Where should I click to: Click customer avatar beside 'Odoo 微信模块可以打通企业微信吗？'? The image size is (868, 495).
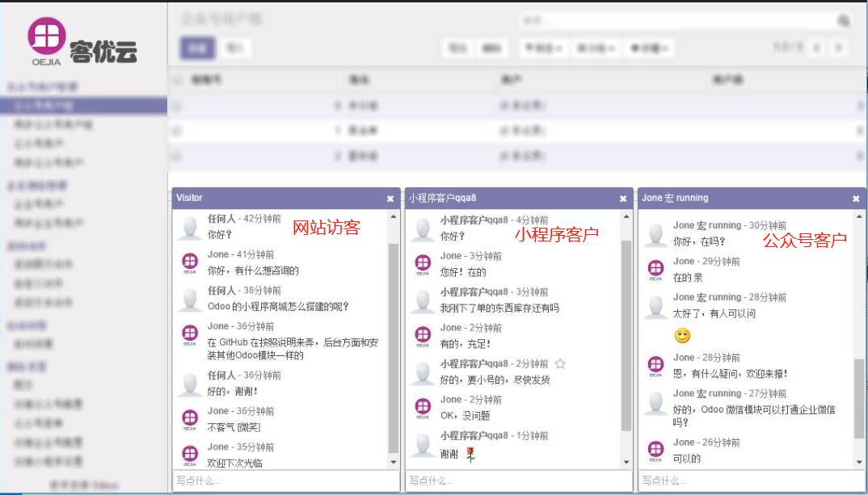[x=655, y=403]
